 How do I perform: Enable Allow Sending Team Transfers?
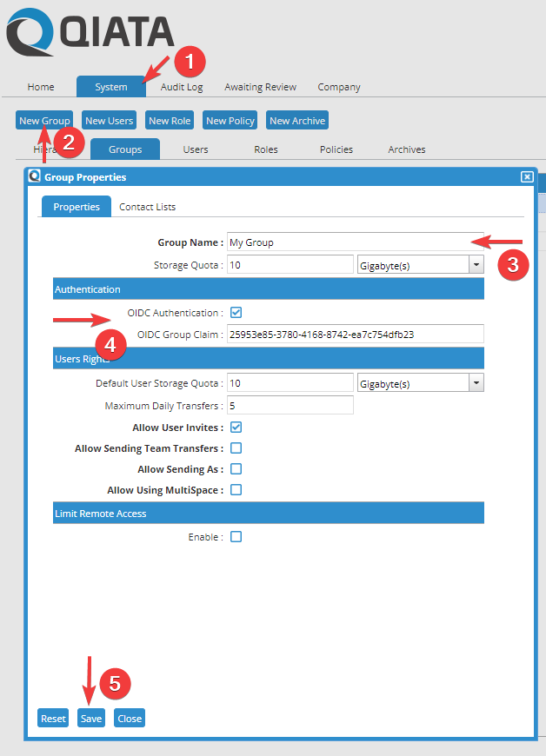tap(236, 448)
